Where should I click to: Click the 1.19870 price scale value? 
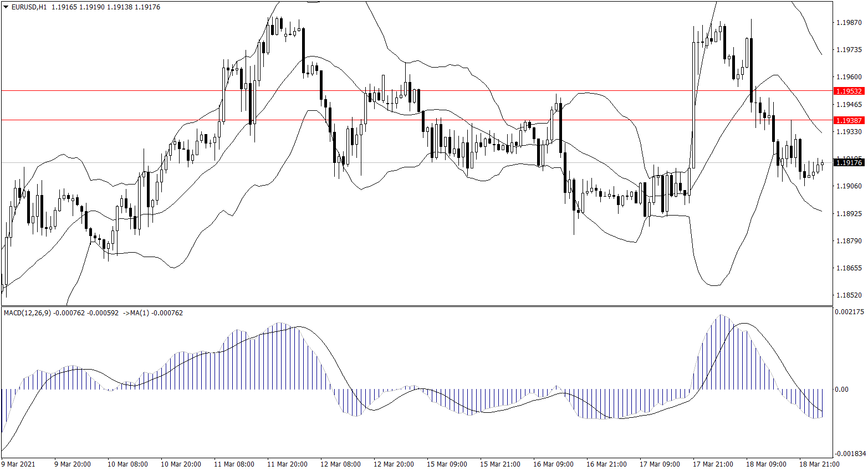click(849, 23)
